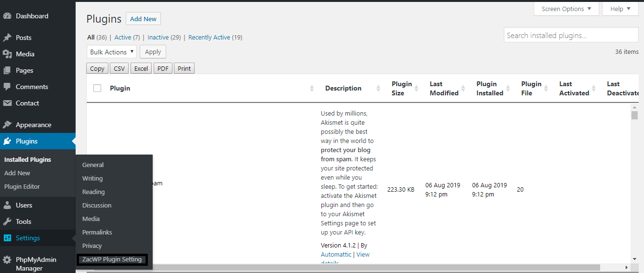Sort by Last Modified column arrows
This screenshot has width=644, height=273.
pyautogui.click(x=463, y=88)
